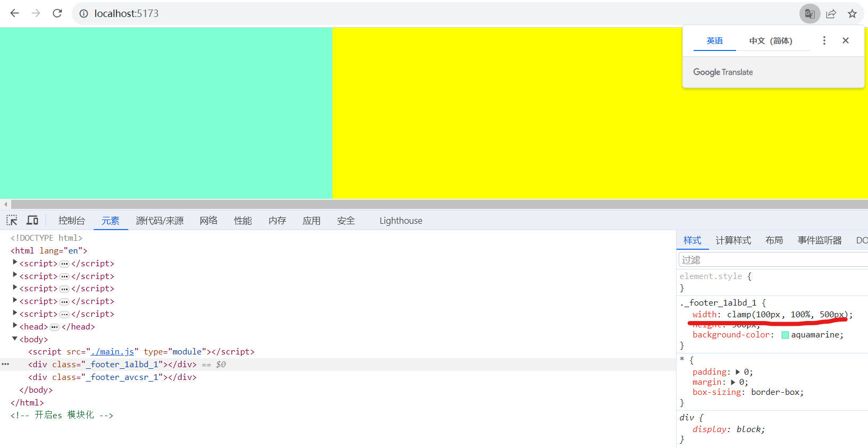The height and width of the screenshot is (448, 868).
Task: Edit the ._footer_1albd_1 selector
Action: click(x=718, y=303)
